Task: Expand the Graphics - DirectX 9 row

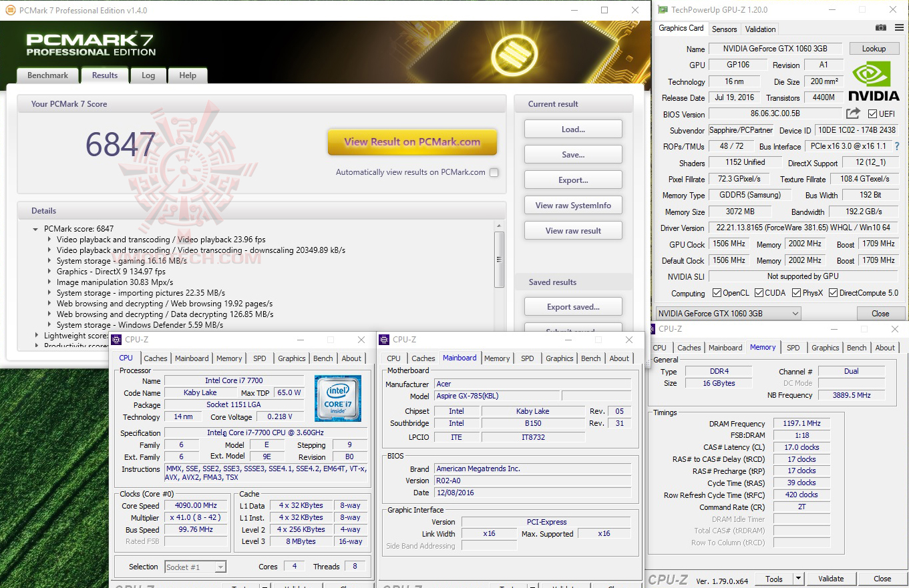Action: pos(49,272)
